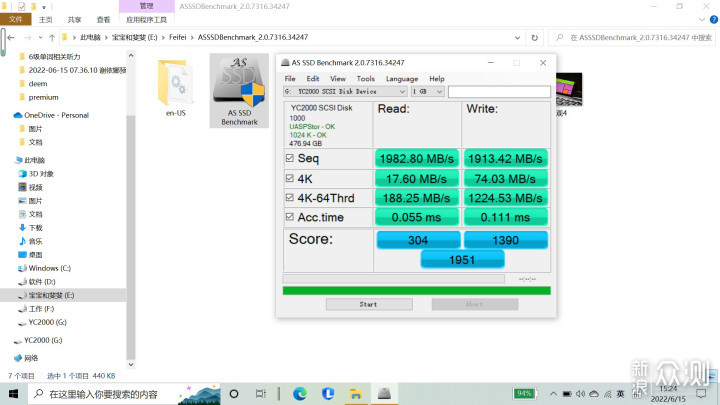
Task: Open the Help menu in AS SSD Benchmark
Action: click(x=437, y=79)
